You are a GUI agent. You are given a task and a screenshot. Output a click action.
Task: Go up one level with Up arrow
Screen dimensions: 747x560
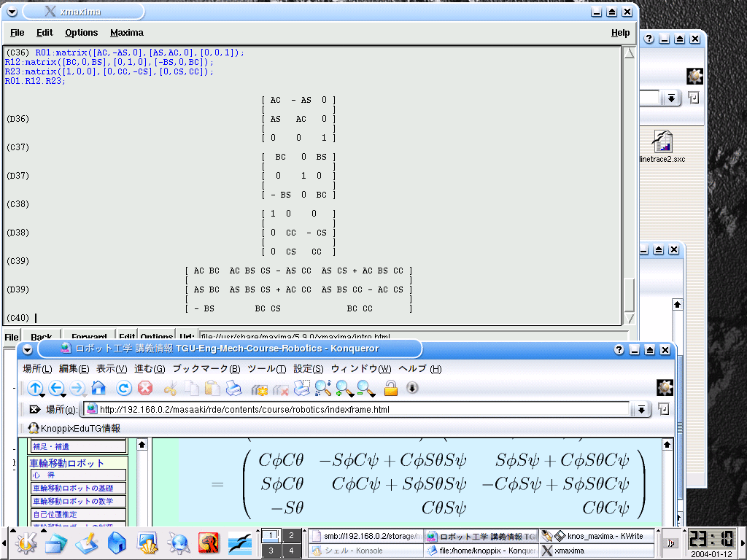click(x=35, y=389)
